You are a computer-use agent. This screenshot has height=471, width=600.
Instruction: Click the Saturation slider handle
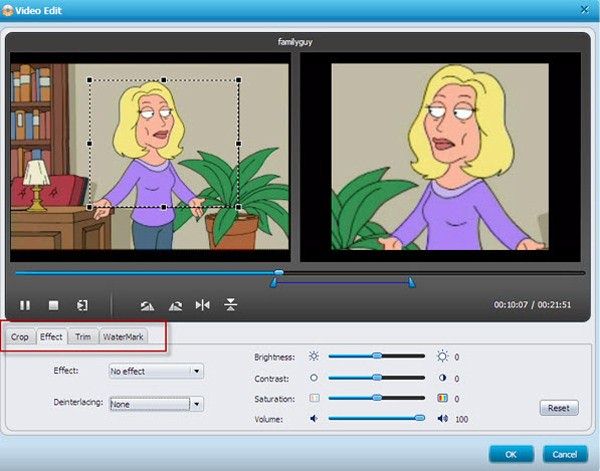(377, 398)
